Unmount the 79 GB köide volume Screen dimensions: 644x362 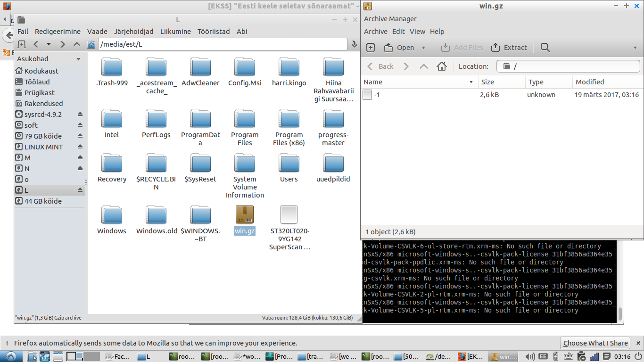click(80, 136)
